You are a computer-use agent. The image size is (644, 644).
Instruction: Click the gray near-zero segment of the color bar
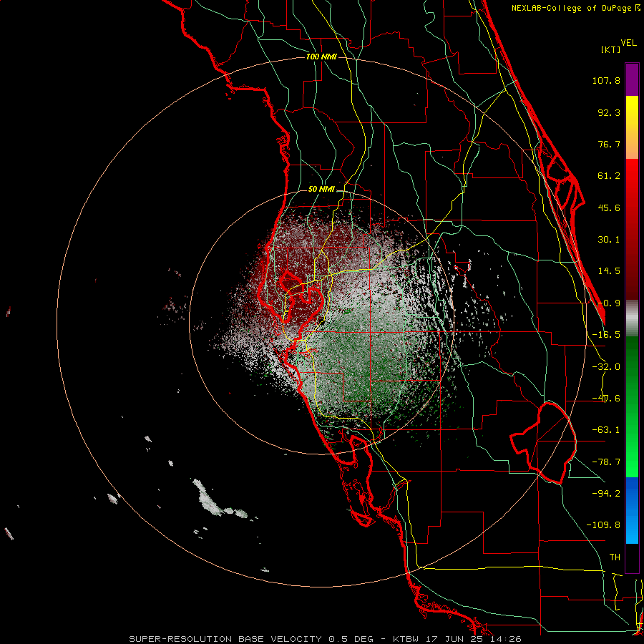(632, 318)
